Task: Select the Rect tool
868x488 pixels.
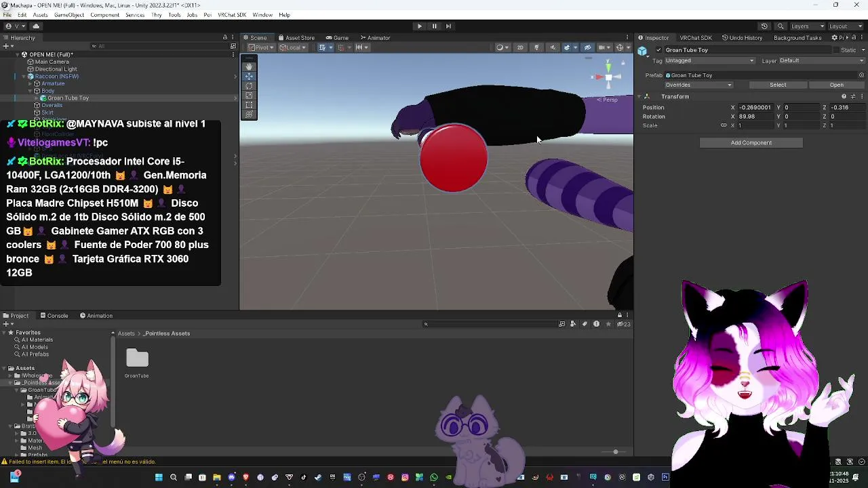Action: (x=249, y=105)
